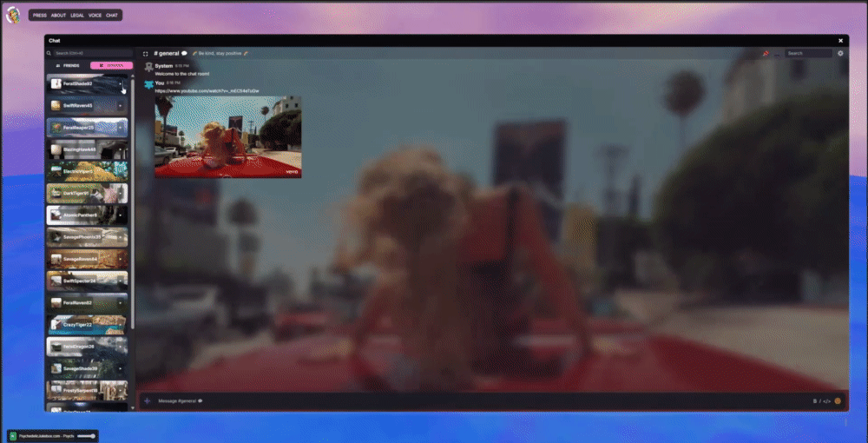Select the SwiftSpecter24 user card
This screenshot has height=443, width=868.
pos(87,281)
